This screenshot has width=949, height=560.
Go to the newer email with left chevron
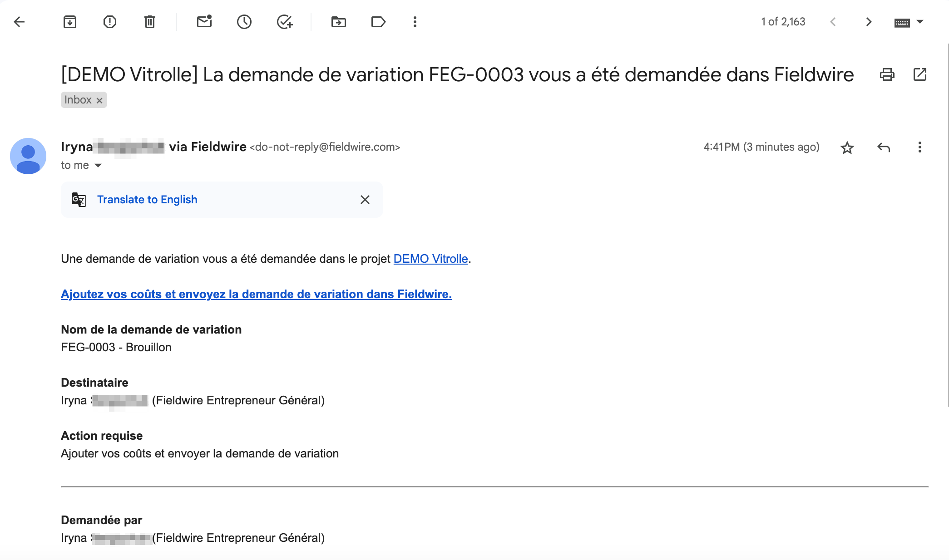pyautogui.click(x=833, y=22)
